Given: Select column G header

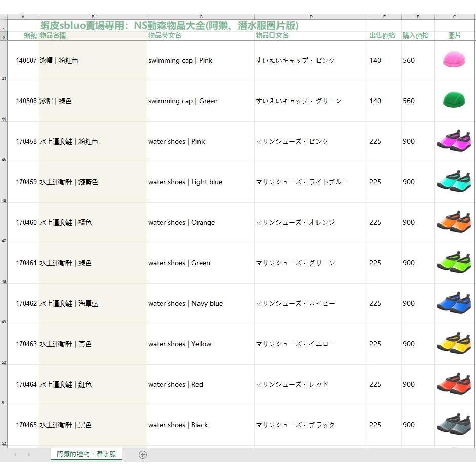Looking at the screenshot, I should coord(455,17).
